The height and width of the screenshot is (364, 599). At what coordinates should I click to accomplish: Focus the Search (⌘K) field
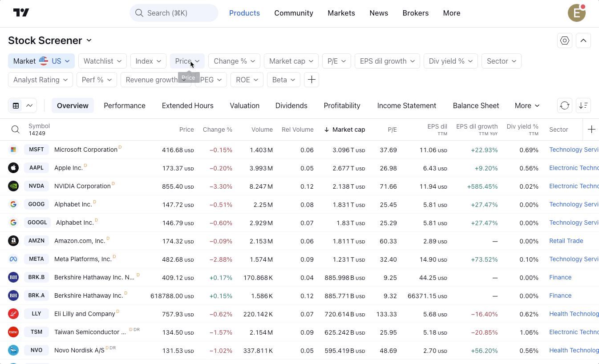(x=174, y=13)
